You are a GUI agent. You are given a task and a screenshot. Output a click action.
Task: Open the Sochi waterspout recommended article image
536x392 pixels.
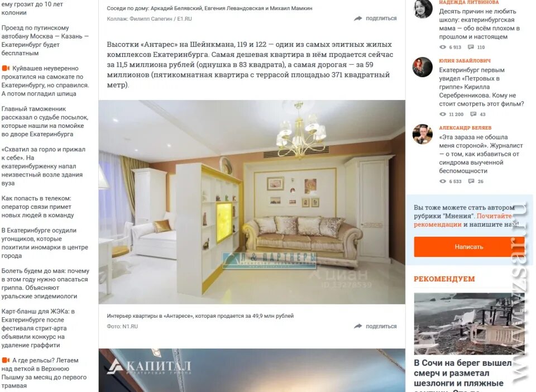468,324
